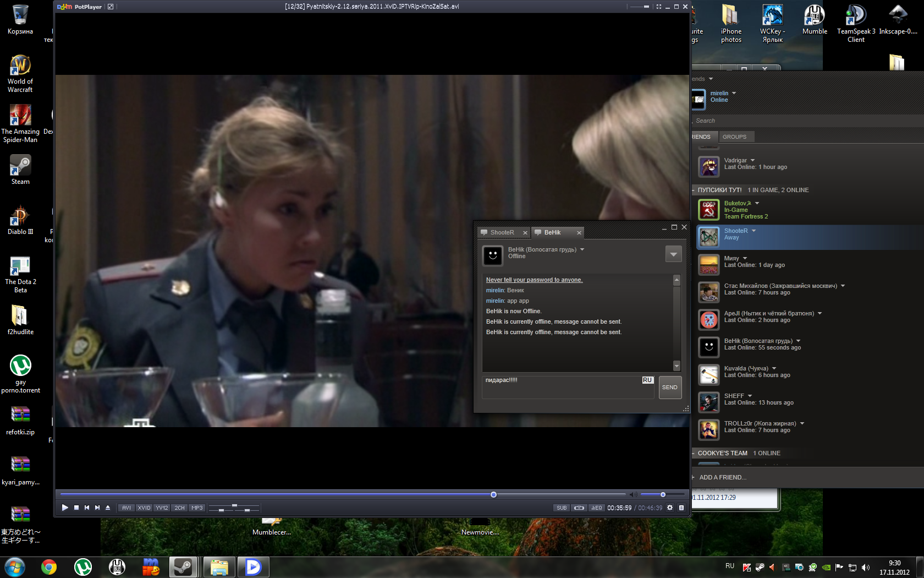
Task: Select ShooteR in the friends list
Action: pyautogui.click(x=810, y=237)
